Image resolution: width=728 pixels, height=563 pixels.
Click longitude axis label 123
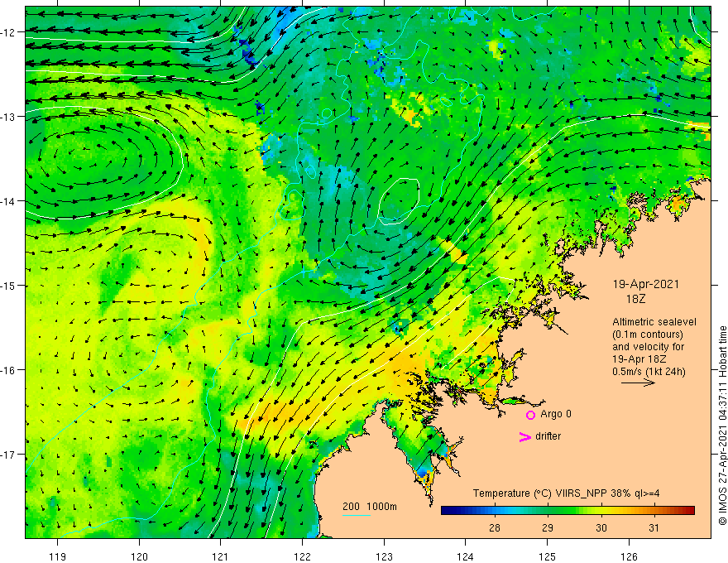point(384,556)
